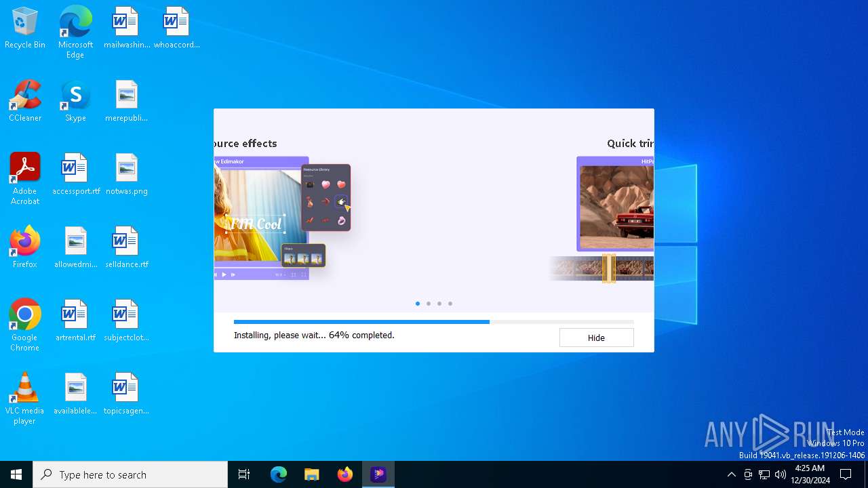Launch Firefox from taskbar

click(345, 474)
